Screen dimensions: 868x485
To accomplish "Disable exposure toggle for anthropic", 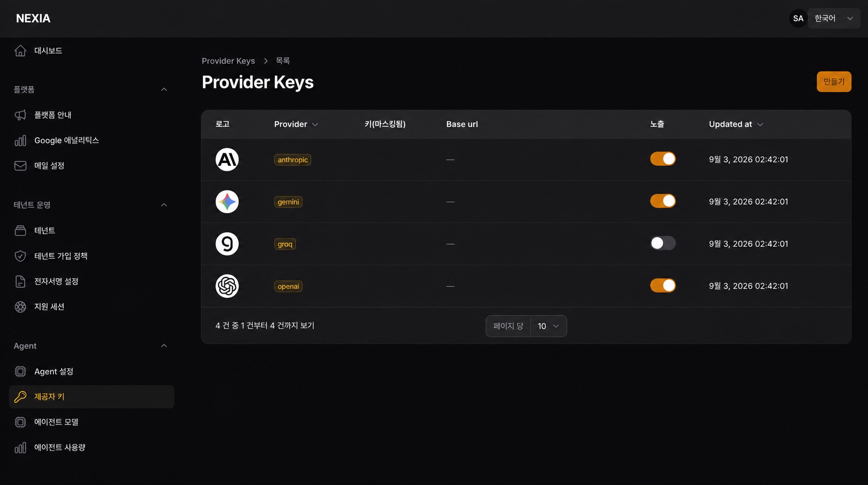I will coord(663,159).
